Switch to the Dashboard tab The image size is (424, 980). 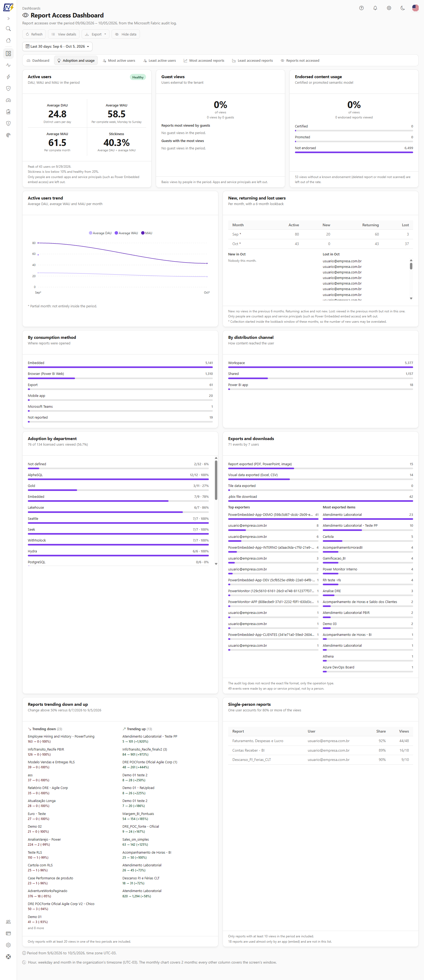[38, 60]
